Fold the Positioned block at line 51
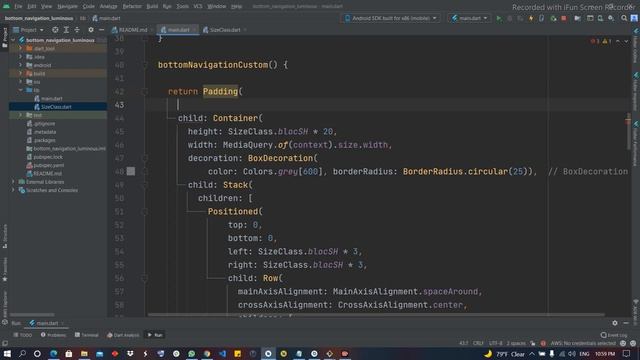The height and width of the screenshot is (360, 640). [x=144, y=212]
